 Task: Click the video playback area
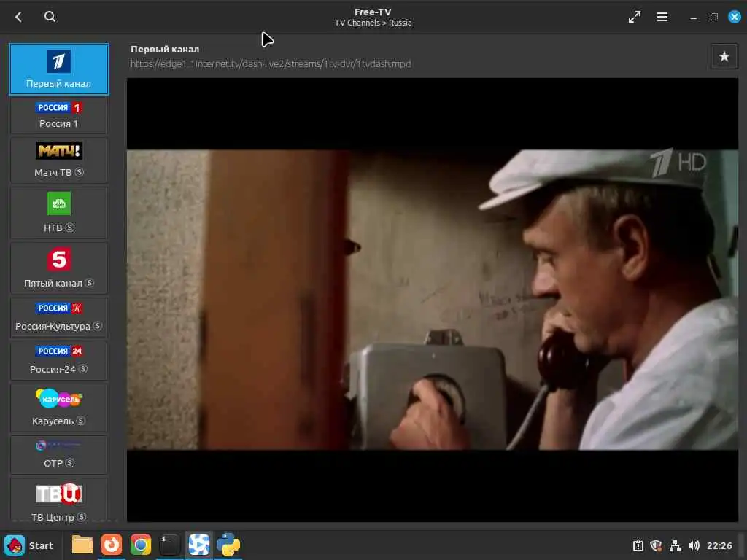[432, 300]
